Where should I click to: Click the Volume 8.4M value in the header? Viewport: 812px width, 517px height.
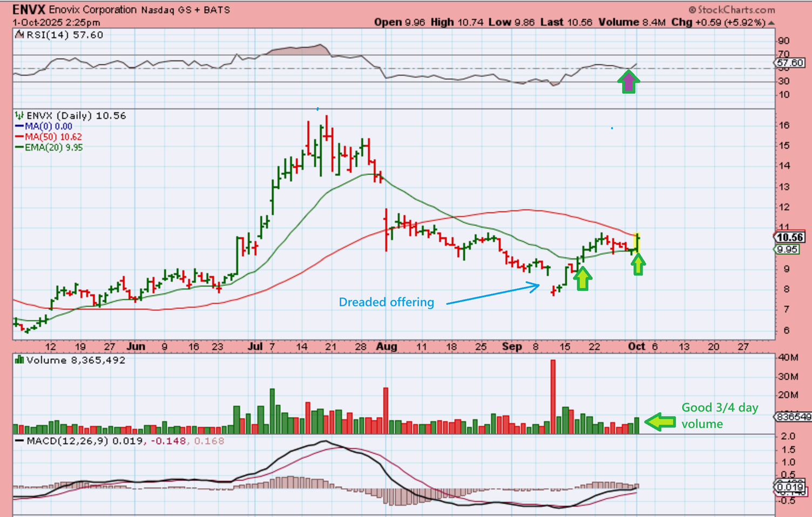[632, 22]
